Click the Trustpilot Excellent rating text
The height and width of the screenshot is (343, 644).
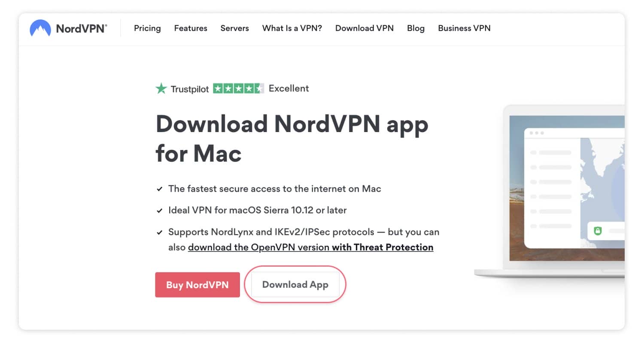click(x=289, y=89)
